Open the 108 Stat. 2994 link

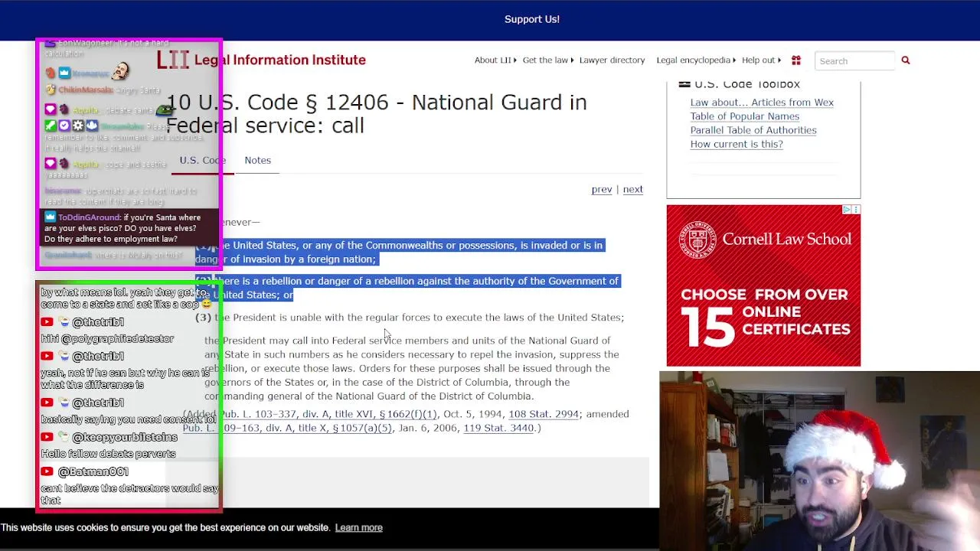[x=544, y=414]
